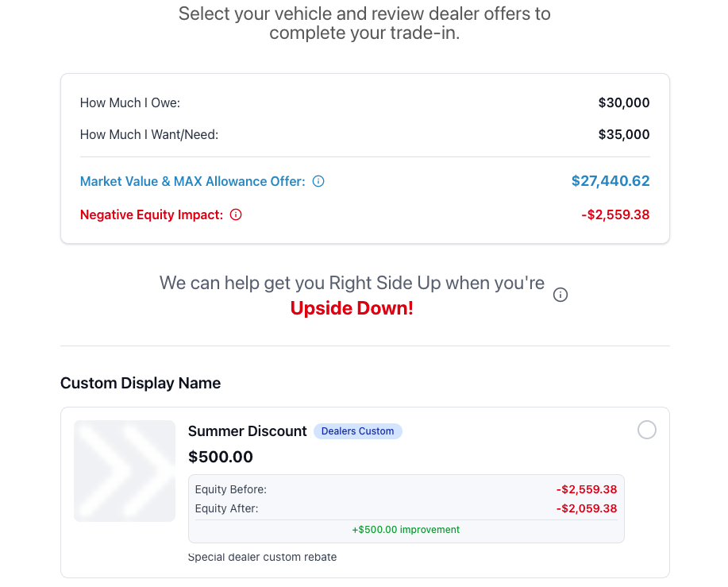Click the Custom Display Name section heading
Image resolution: width=728 pixels, height=587 pixels.
coord(141,383)
